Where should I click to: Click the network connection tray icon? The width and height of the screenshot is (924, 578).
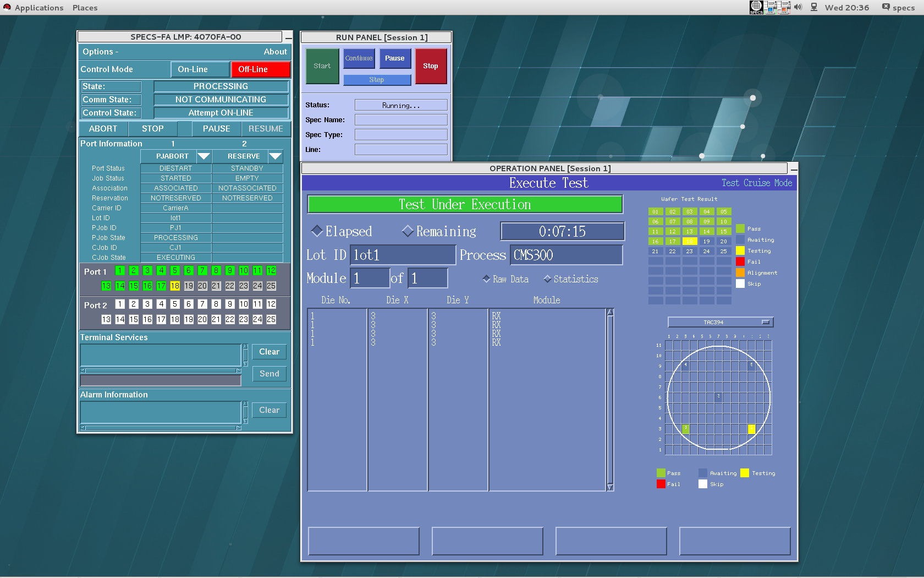(814, 7)
